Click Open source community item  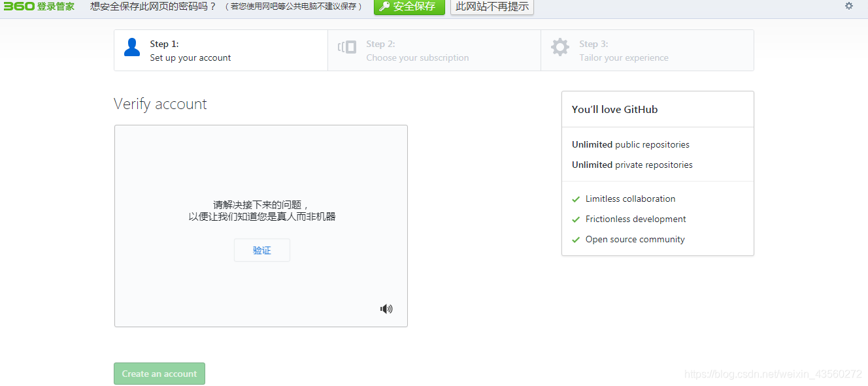635,239
